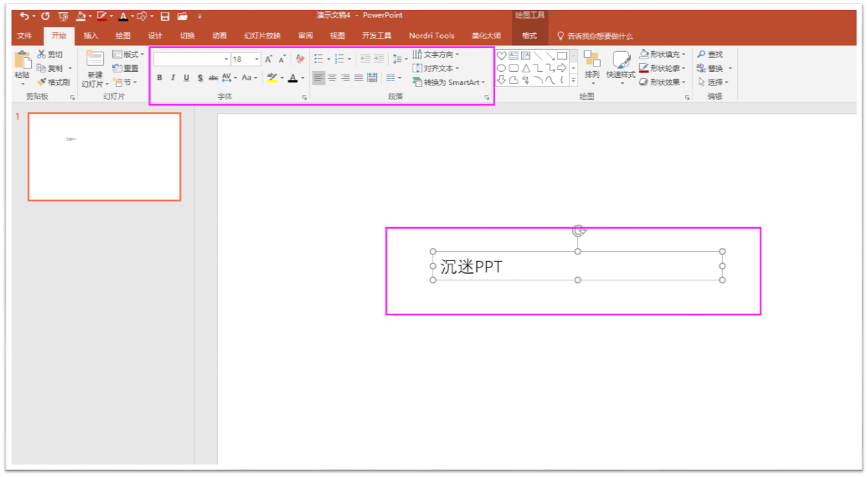Toggle Bold formatting
868x477 pixels.
(160, 78)
